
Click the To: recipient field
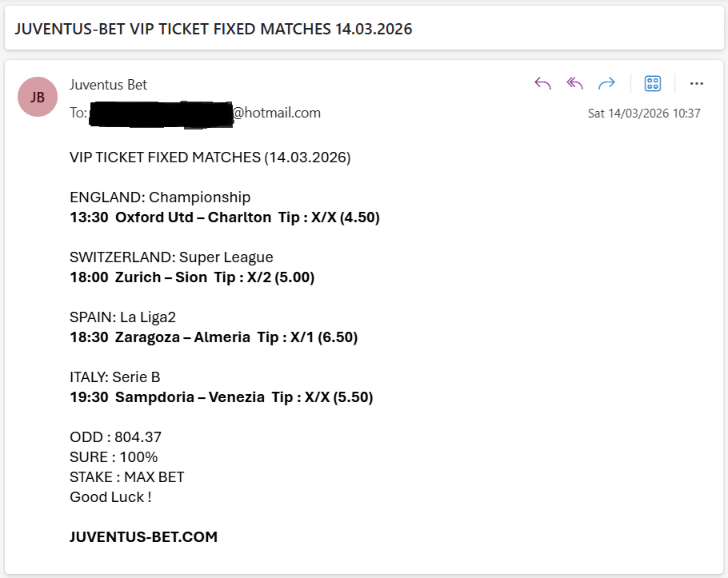click(78, 113)
